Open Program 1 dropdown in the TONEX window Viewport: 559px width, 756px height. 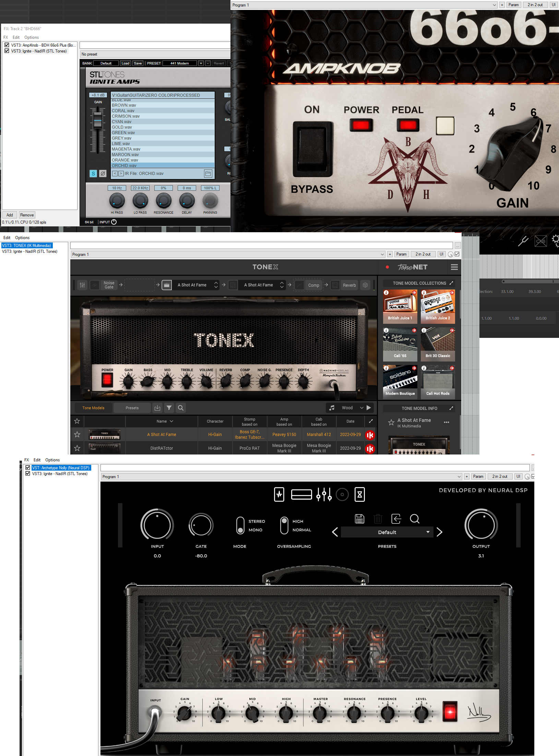228,254
